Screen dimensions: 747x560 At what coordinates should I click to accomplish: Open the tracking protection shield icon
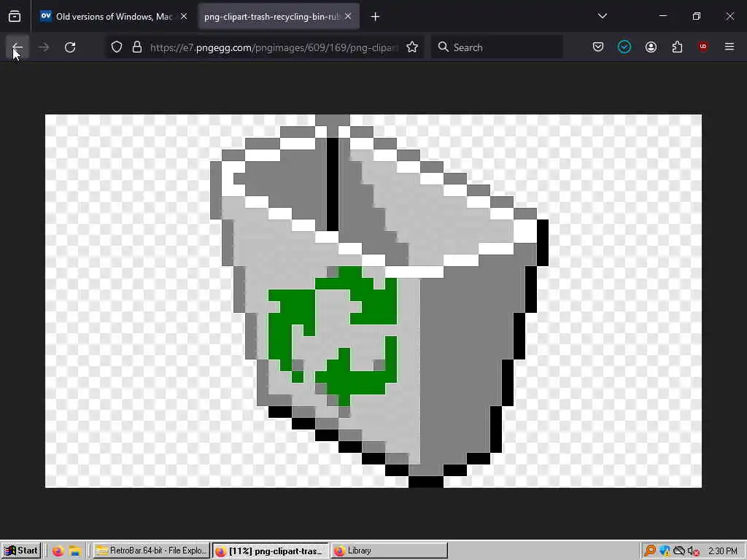[x=117, y=47]
